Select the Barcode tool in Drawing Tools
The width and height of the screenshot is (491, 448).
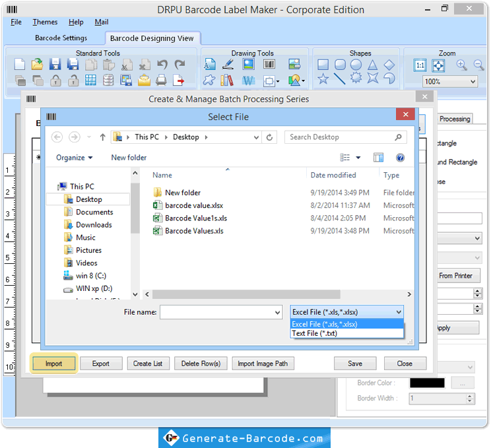(269, 64)
